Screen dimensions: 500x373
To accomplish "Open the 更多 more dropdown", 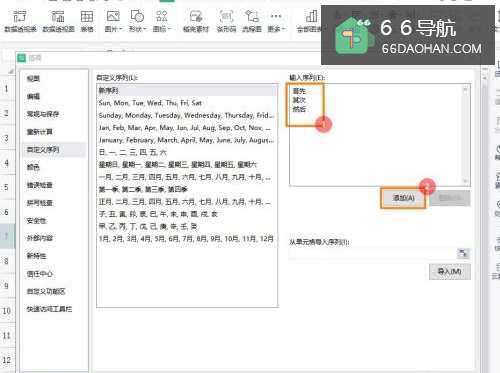I will click(276, 29).
